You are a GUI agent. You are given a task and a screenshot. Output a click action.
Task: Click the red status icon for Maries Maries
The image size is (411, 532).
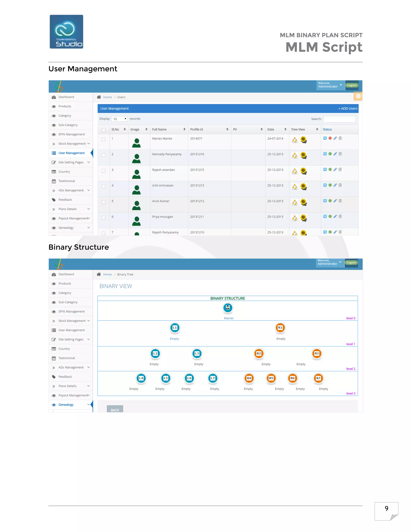click(x=330, y=138)
